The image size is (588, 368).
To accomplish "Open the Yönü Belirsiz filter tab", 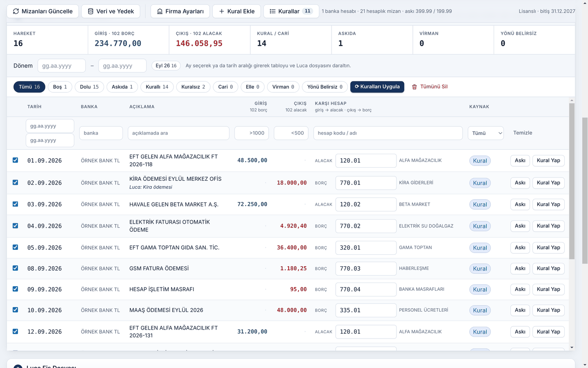I will pos(325,87).
